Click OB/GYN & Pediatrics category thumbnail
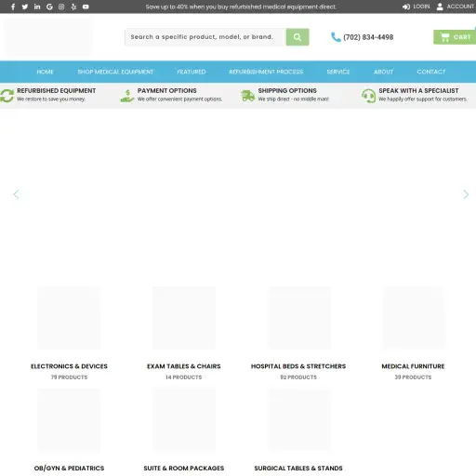 point(69,420)
